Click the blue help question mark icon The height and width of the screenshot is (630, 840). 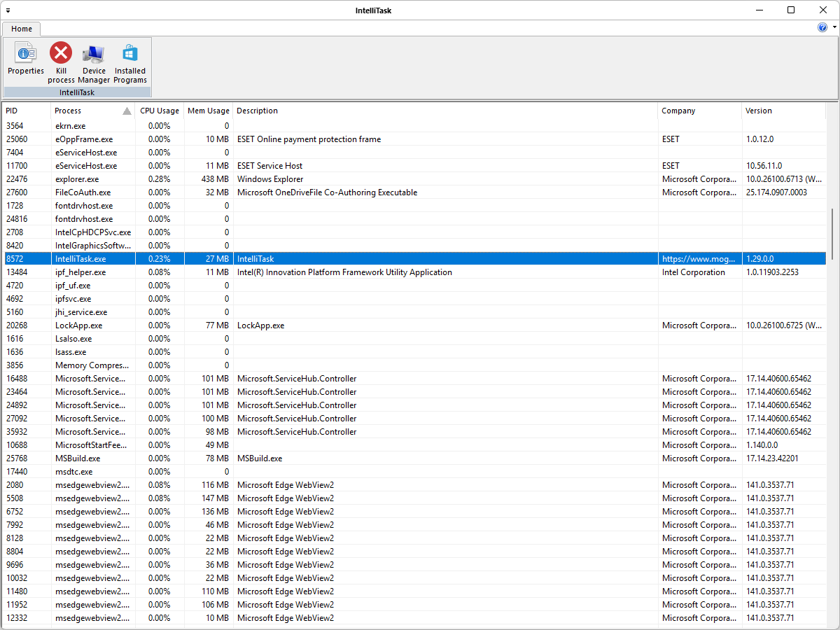pos(822,27)
